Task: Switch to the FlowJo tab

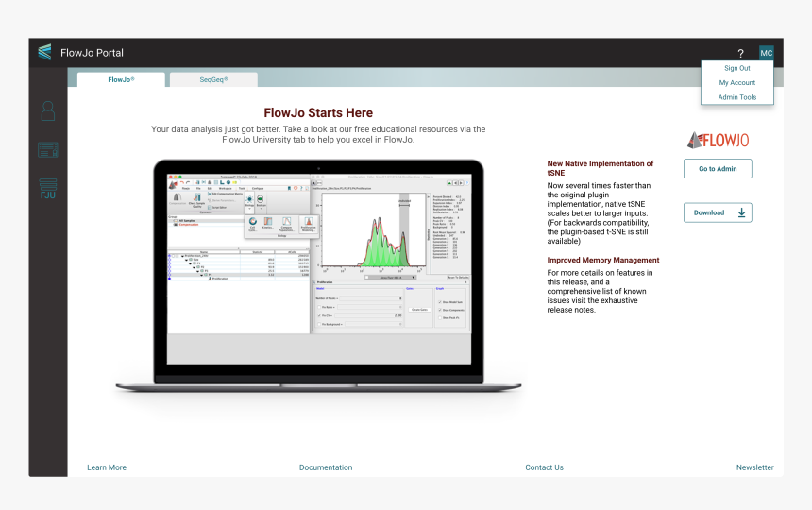Action: [121, 79]
